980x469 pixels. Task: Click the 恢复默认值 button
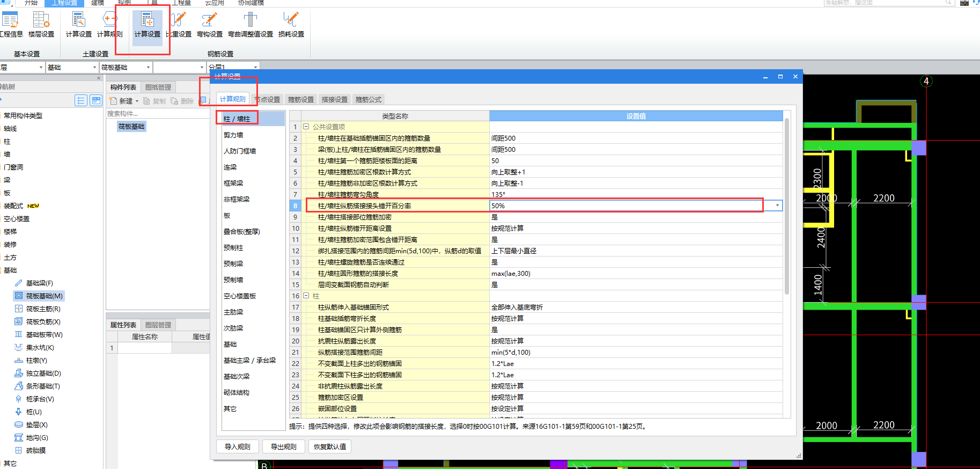[x=330, y=446]
